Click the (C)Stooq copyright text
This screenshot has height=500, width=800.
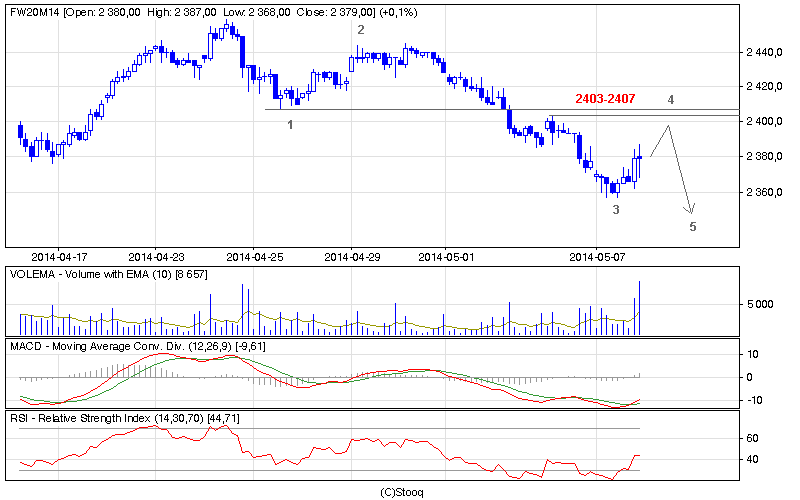pos(402,492)
